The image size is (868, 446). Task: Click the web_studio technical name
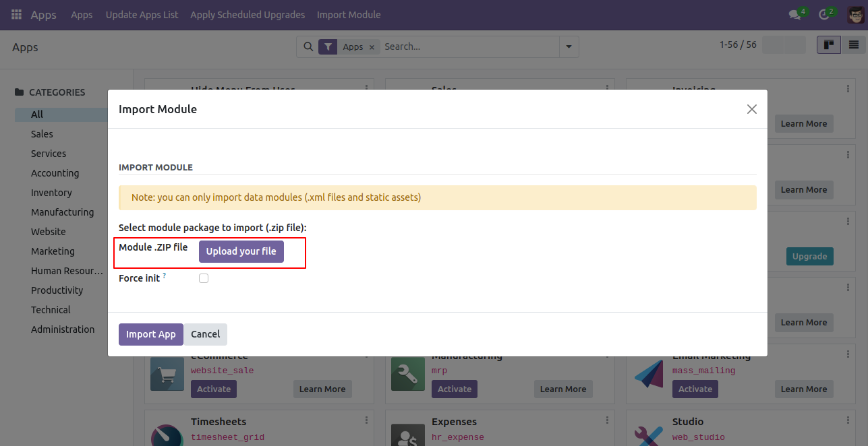click(699, 437)
